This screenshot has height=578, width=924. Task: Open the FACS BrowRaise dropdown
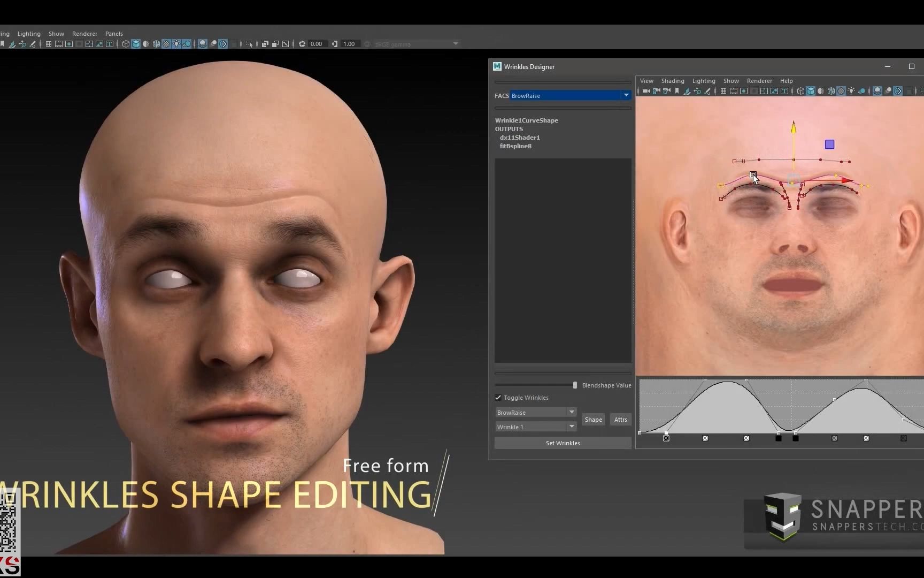pos(626,95)
